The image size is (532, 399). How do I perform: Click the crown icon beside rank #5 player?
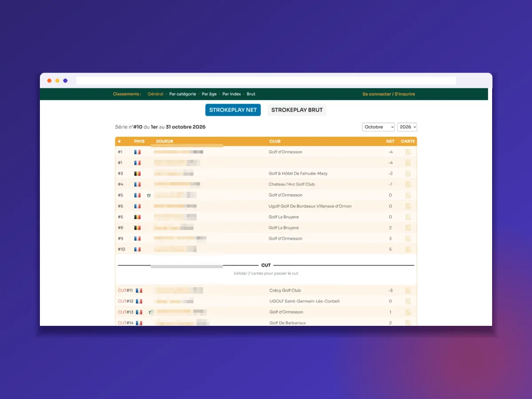149,195
